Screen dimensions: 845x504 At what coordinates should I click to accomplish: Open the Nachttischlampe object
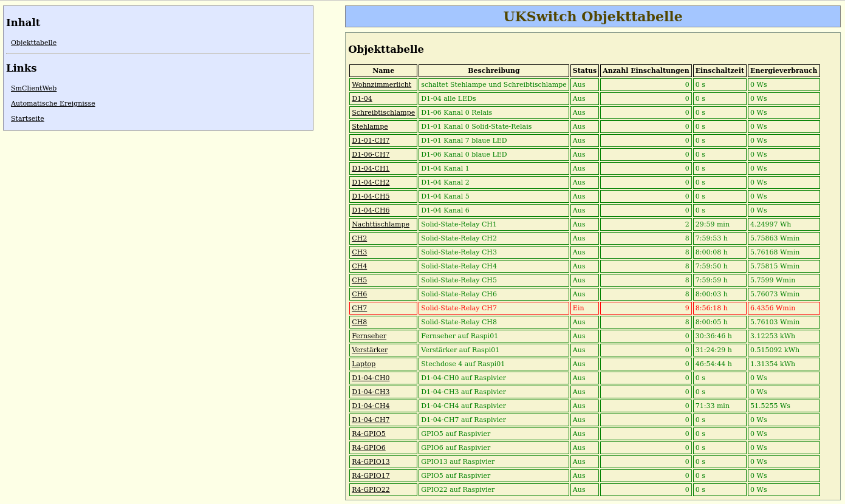pos(380,224)
